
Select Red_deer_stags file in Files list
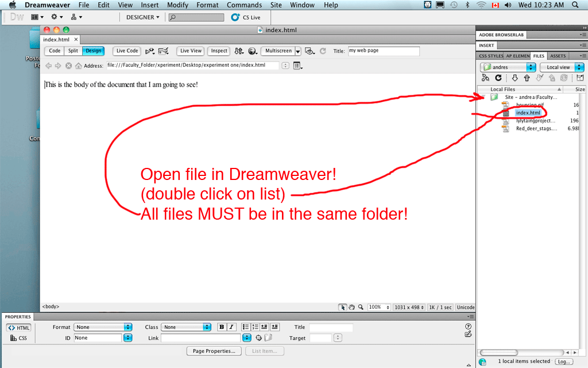click(x=536, y=128)
